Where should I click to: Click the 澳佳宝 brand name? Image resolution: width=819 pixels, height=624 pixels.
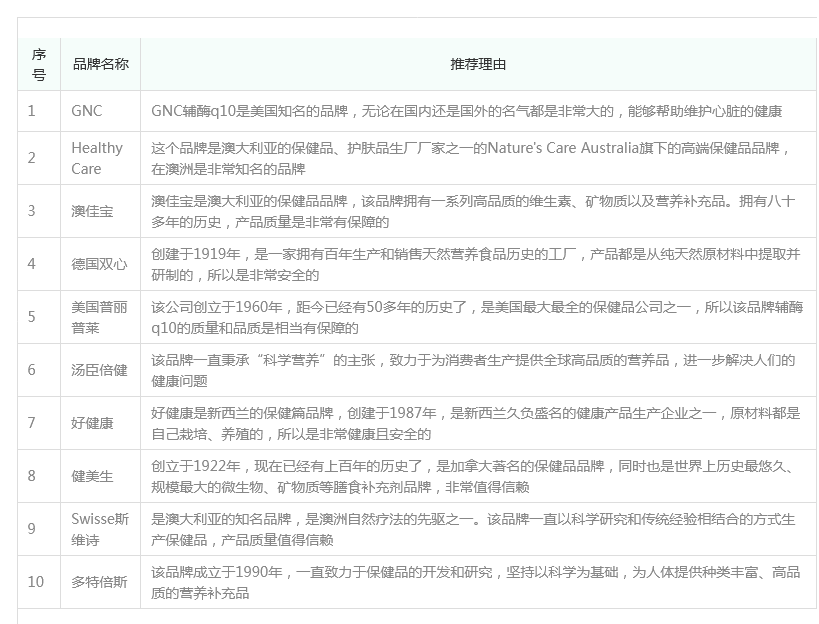[x=92, y=211]
